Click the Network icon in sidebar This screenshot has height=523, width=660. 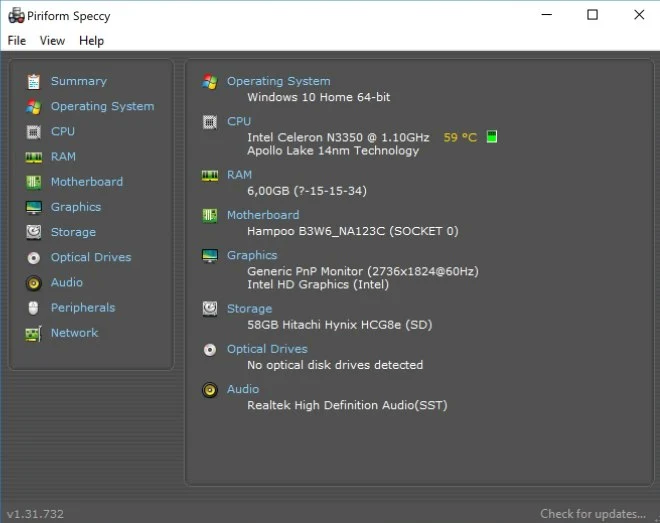pyautogui.click(x=34, y=333)
